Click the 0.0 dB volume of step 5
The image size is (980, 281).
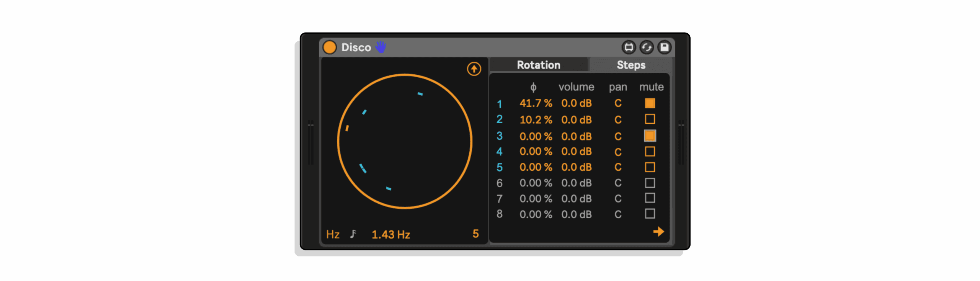576,167
